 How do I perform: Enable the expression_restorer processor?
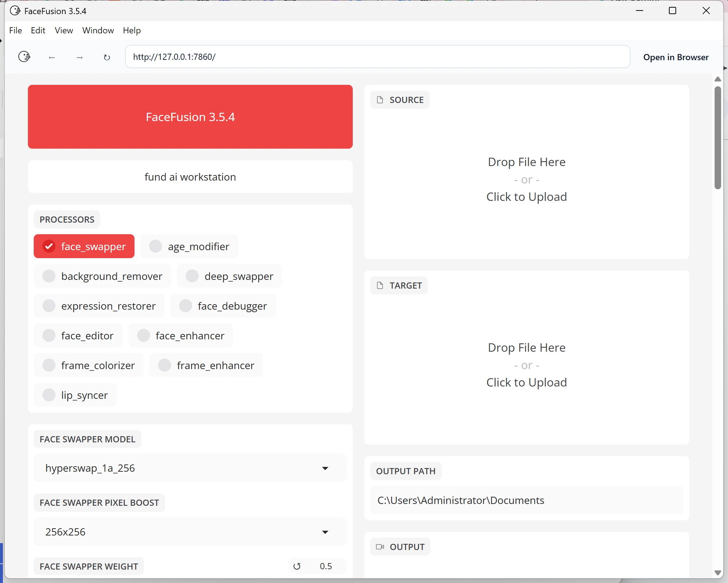[x=99, y=306]
